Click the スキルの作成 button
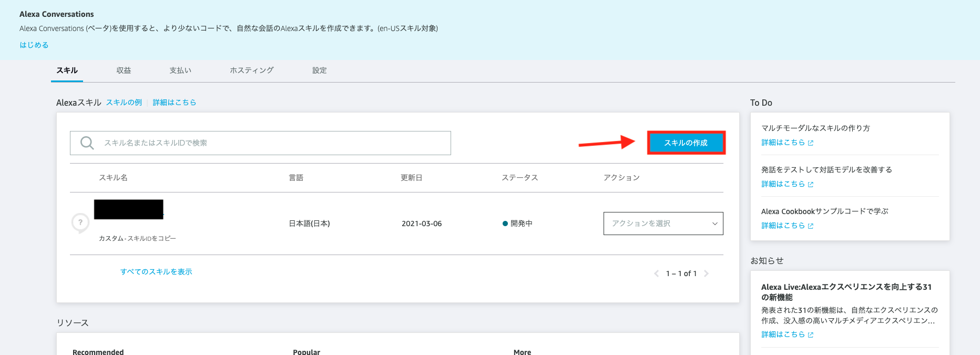The image size is (980, 355). tap(686, 143)
